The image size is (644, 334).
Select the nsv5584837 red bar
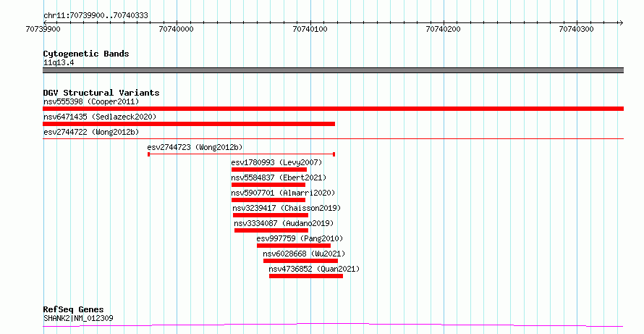click(268, 185)
